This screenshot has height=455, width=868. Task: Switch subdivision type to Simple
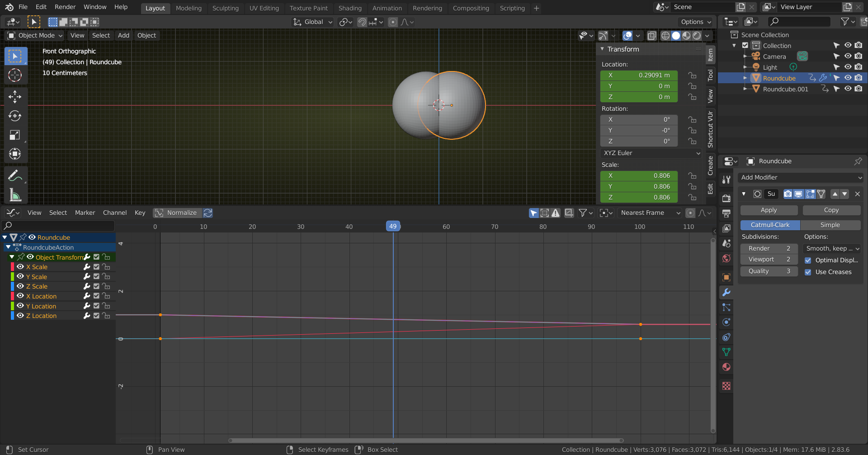tap(830, 225)
